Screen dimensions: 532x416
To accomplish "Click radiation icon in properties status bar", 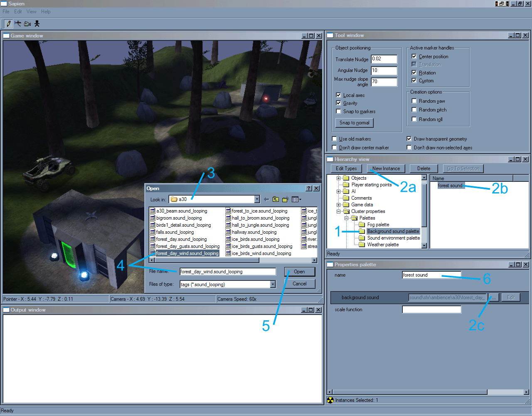I will (x=330, y=400).
